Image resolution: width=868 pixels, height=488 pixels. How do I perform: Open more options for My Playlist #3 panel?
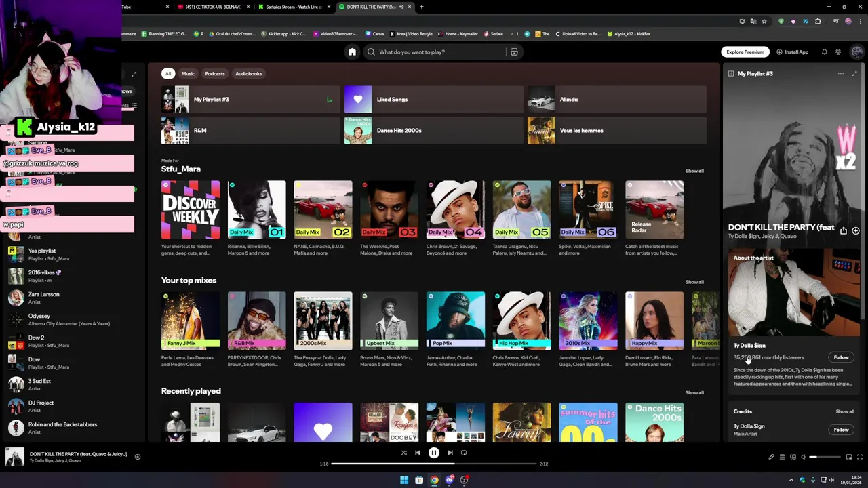coord(841,73)
